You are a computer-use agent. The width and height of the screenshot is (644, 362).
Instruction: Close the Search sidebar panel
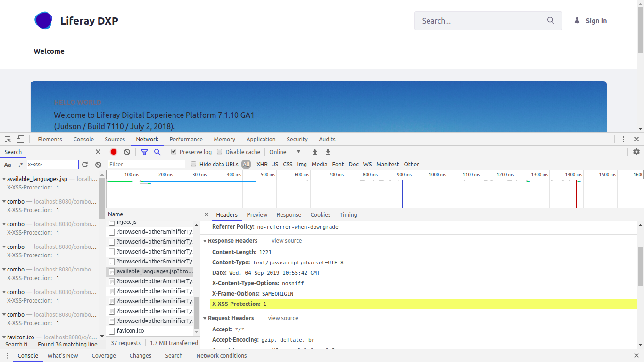point(98,152)
